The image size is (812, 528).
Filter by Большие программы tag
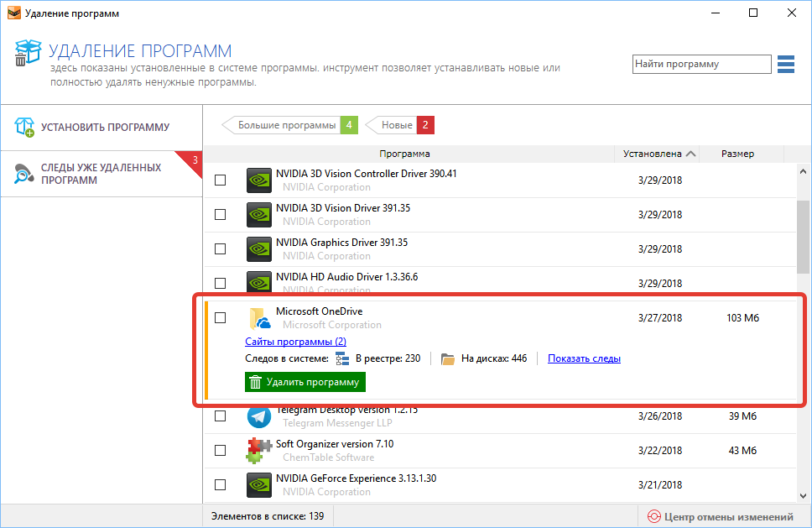pyautogui.click(x=290, y=125)
